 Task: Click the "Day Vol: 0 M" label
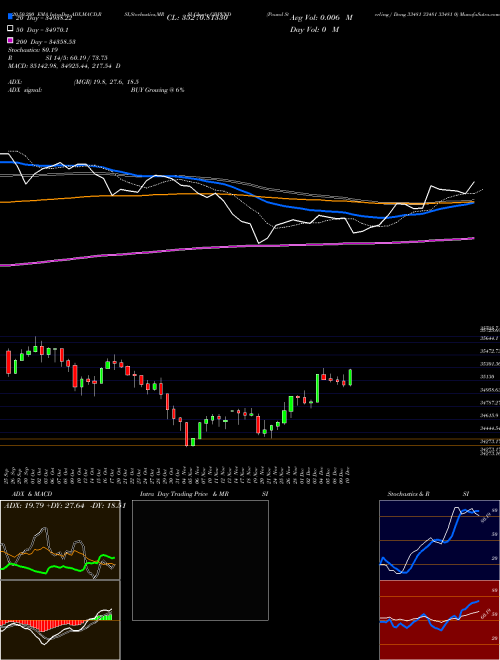pos(314,29)
